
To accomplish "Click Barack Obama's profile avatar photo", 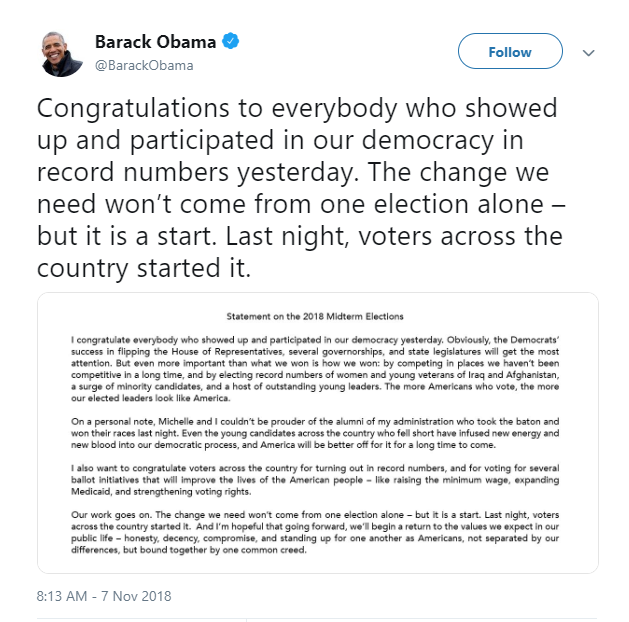I will click(x=62, y=52).
